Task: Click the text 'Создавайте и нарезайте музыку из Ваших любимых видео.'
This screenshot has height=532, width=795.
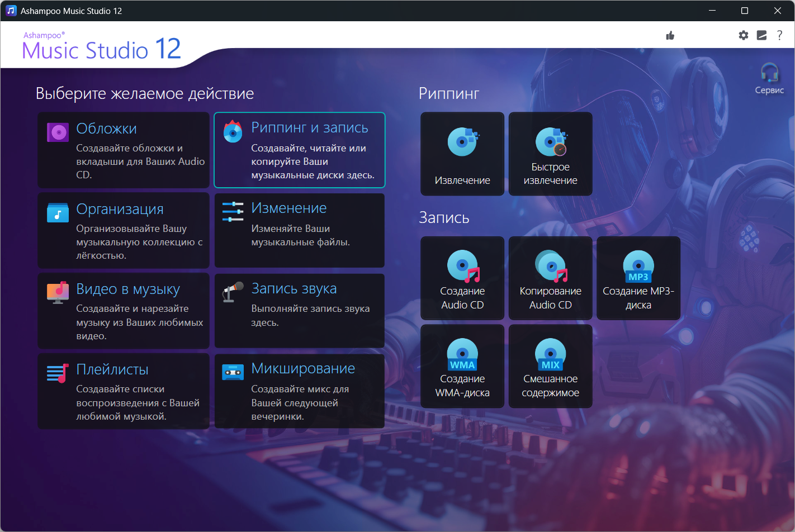Action: tap(140, 322)
